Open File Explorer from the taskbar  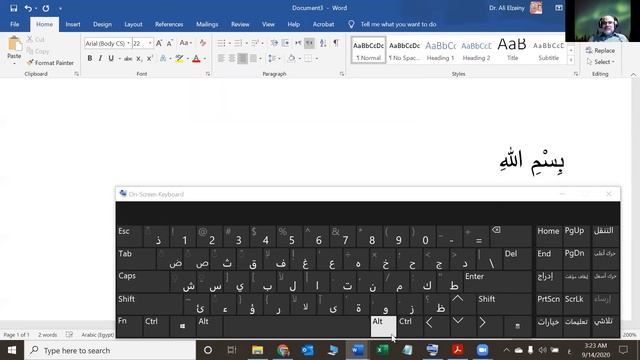258,350
